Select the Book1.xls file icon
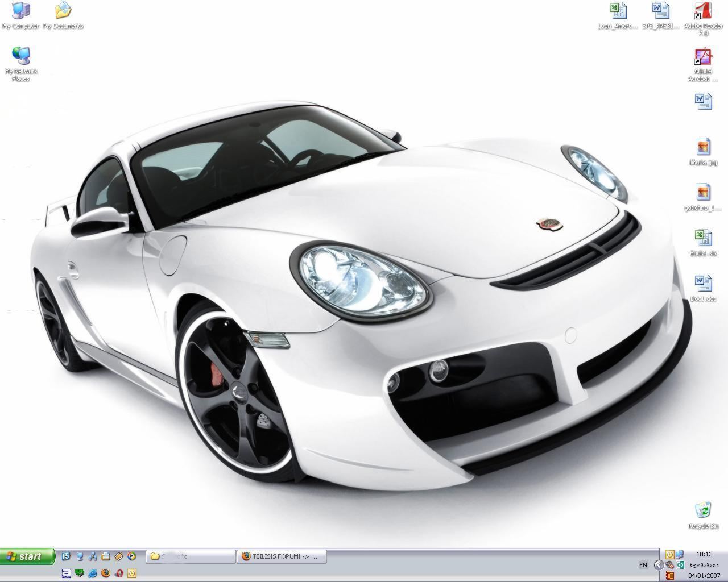Viewport: 728px width, 582px height. (x=703, y=238)
